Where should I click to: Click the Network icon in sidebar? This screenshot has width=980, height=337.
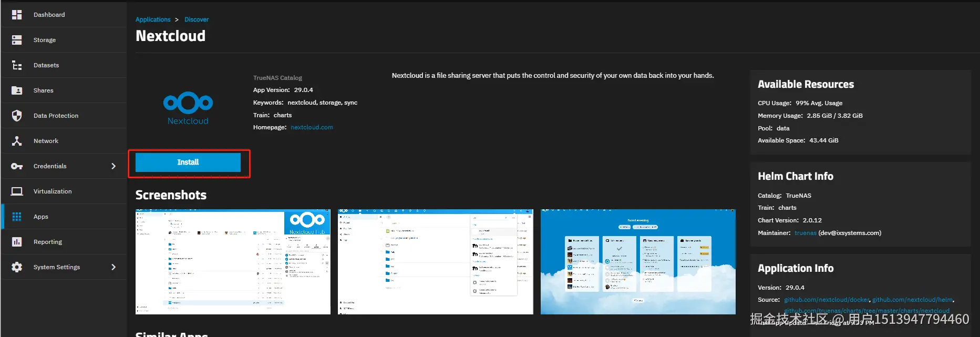point(17,141)
